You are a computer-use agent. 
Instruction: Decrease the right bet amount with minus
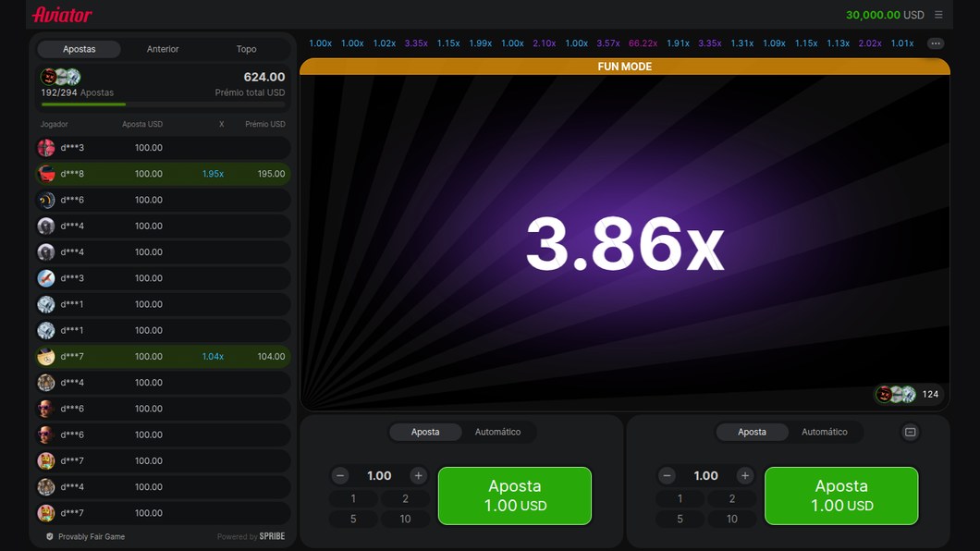pos(667,475)
